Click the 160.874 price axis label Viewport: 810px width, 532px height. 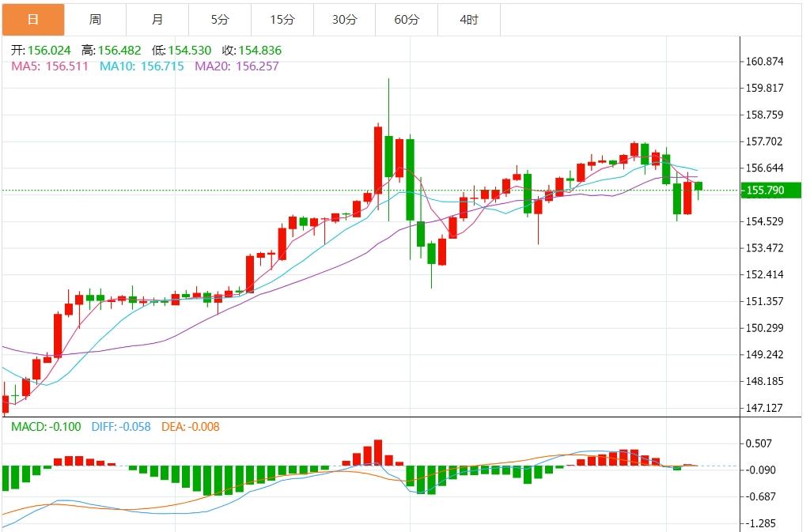[x=765, y=62]
